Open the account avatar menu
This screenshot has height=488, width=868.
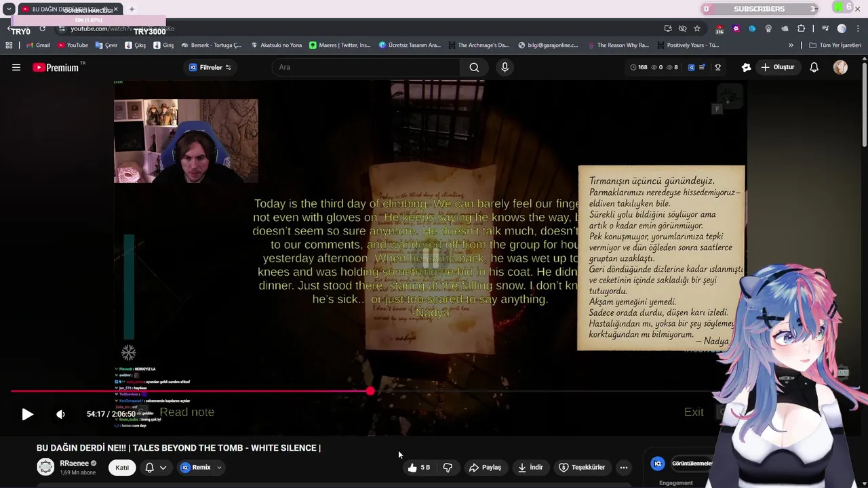click(x=840, y=67)
